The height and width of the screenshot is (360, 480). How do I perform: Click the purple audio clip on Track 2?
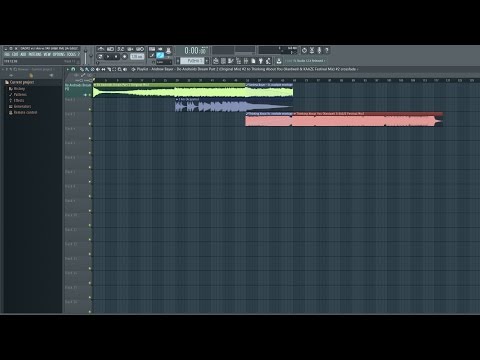[234, 106]
